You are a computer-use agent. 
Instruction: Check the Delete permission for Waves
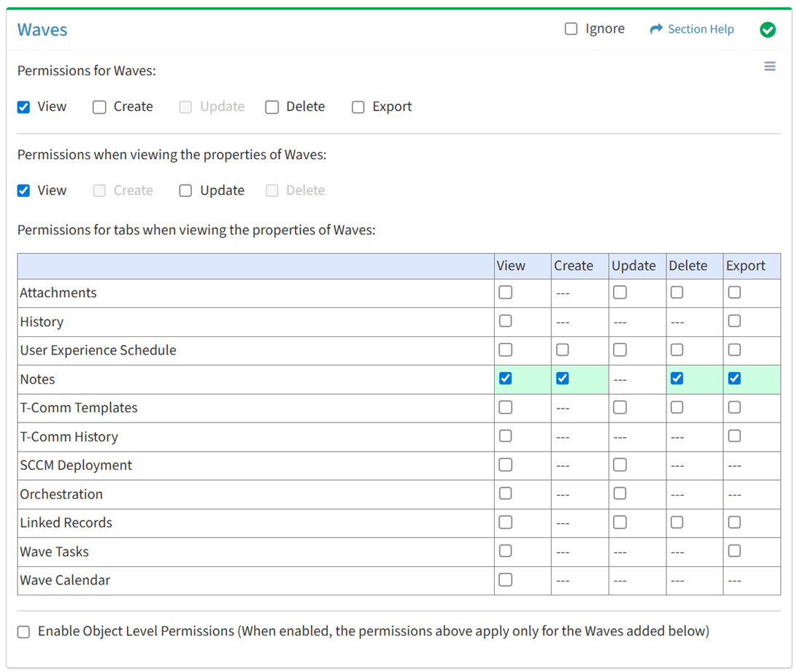(272, 107)
